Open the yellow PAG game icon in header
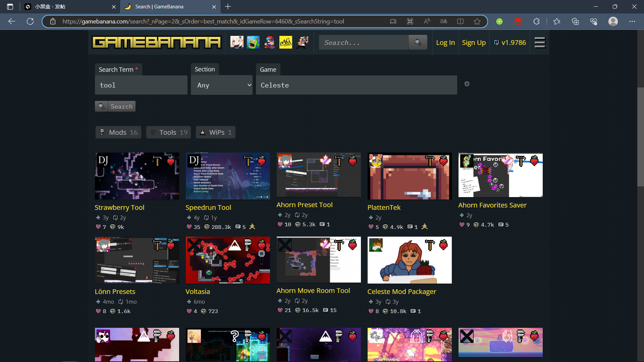 [x=286, y=42]
